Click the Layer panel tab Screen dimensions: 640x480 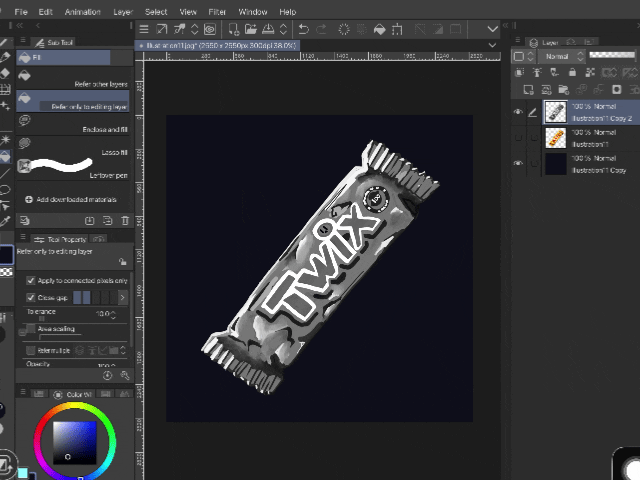[x=544, y=42]
